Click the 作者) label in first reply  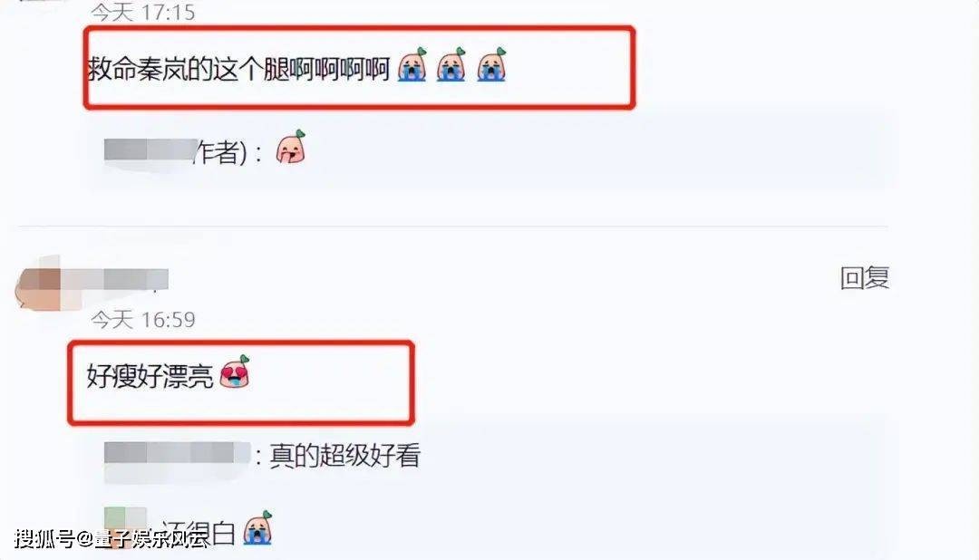(219, 151)
